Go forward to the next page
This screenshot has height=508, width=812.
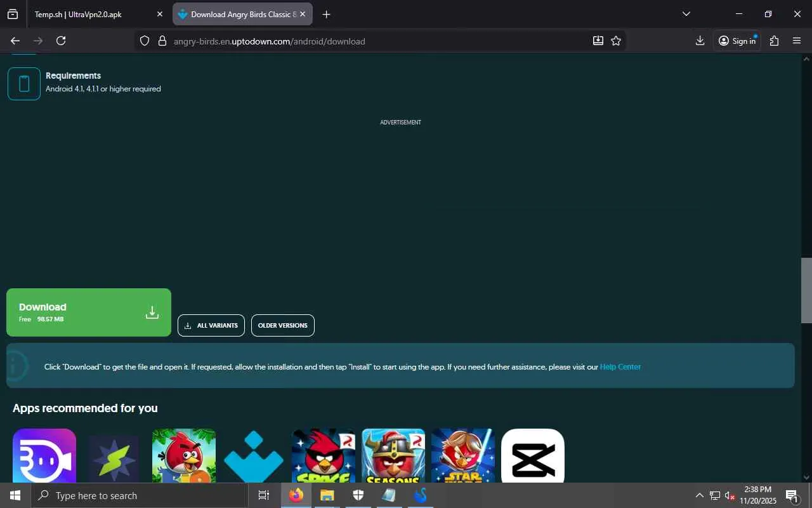38,41
